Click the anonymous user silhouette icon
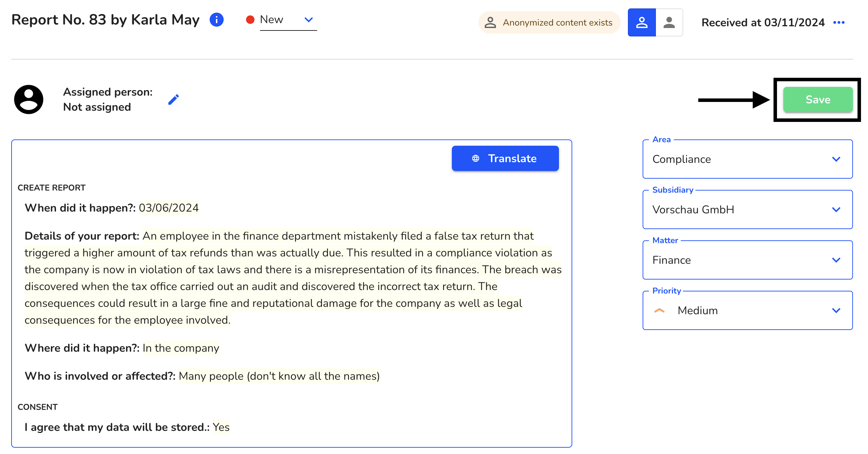 [668, 22]
